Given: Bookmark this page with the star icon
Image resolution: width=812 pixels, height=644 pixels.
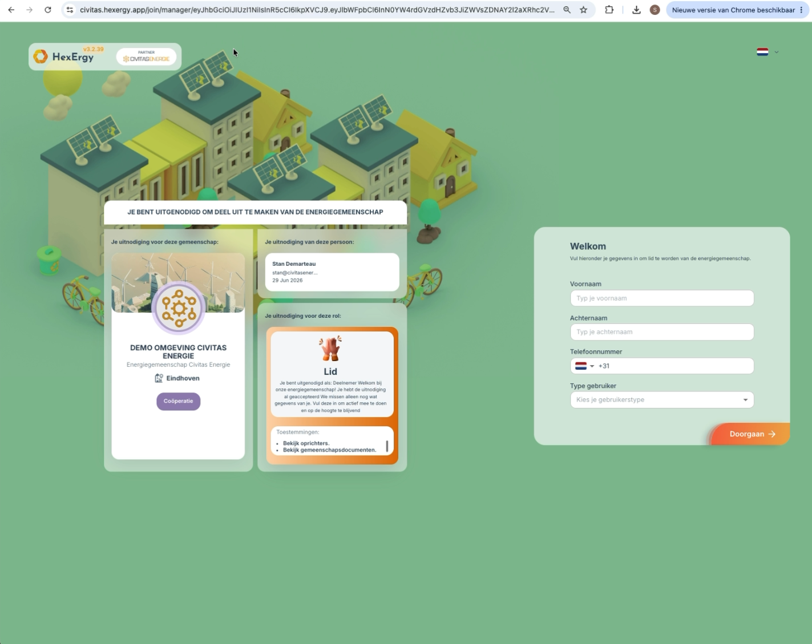Looking at the screenshot, I should point(583,10).
